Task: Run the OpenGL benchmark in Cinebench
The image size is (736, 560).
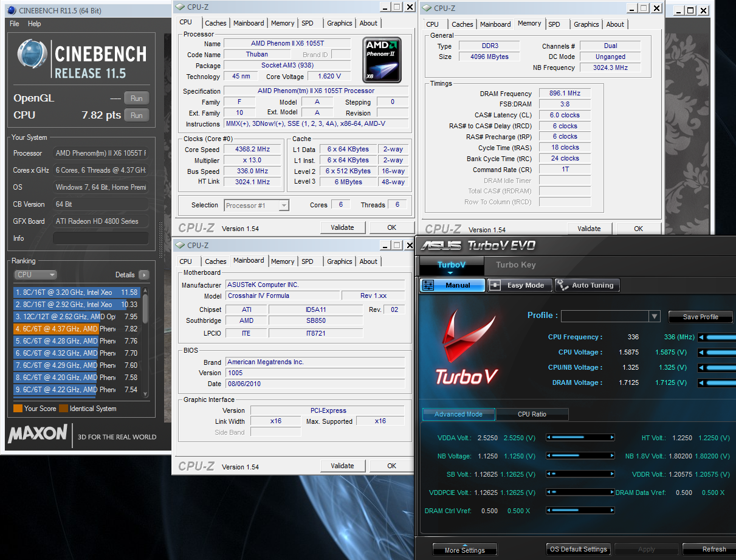Action: (137, 99)
